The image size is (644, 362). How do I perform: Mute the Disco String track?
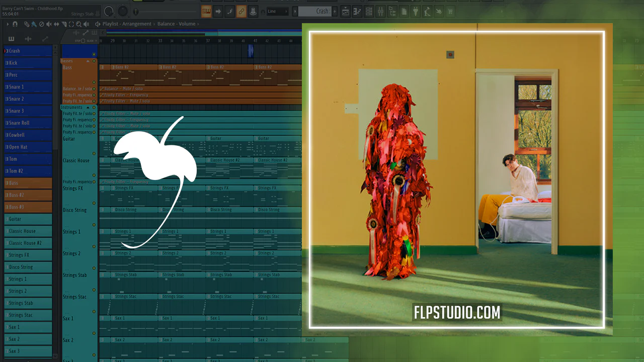(94, 225)
